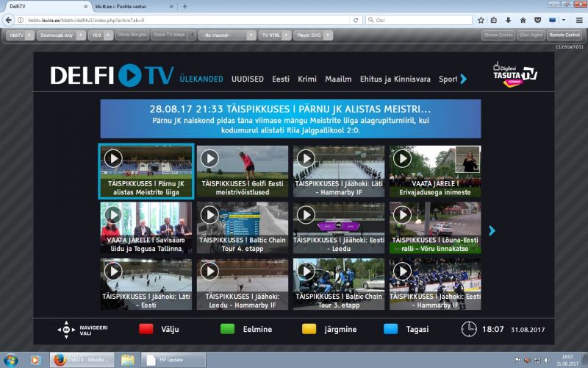Click the blue screen extension icon
The image size is (588, 368).
tap(553, 21)
